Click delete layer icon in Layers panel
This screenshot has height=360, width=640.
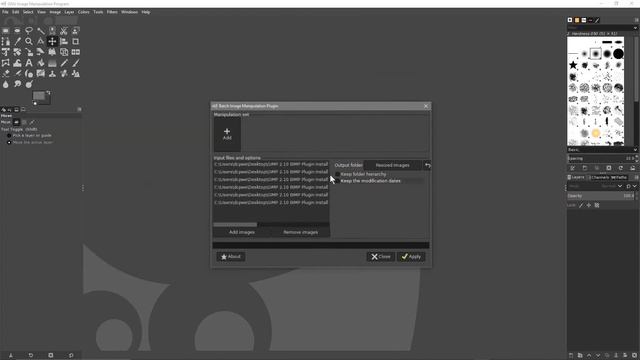(x=634, y=356)
